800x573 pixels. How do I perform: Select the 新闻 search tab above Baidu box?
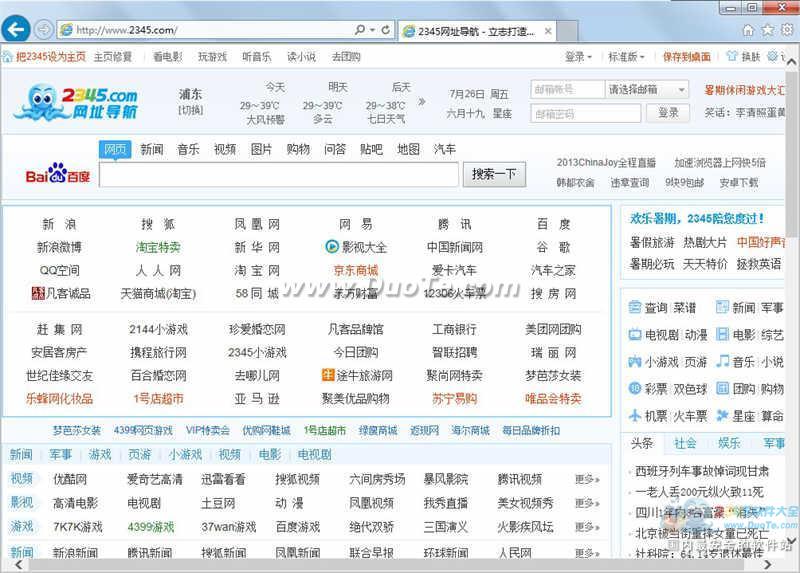tap(152, 149)
